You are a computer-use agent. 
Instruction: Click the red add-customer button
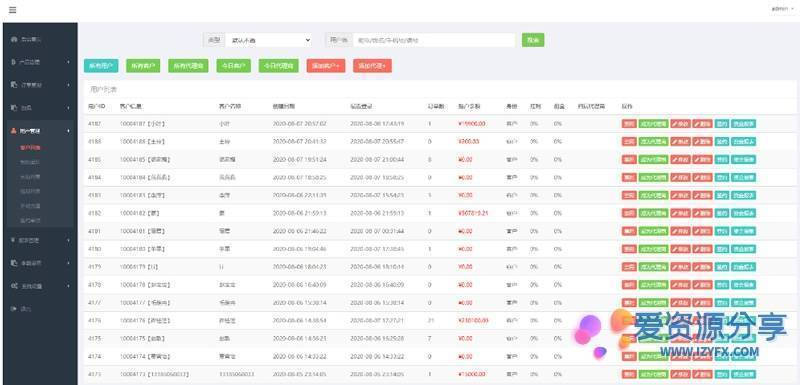(326, 66)
